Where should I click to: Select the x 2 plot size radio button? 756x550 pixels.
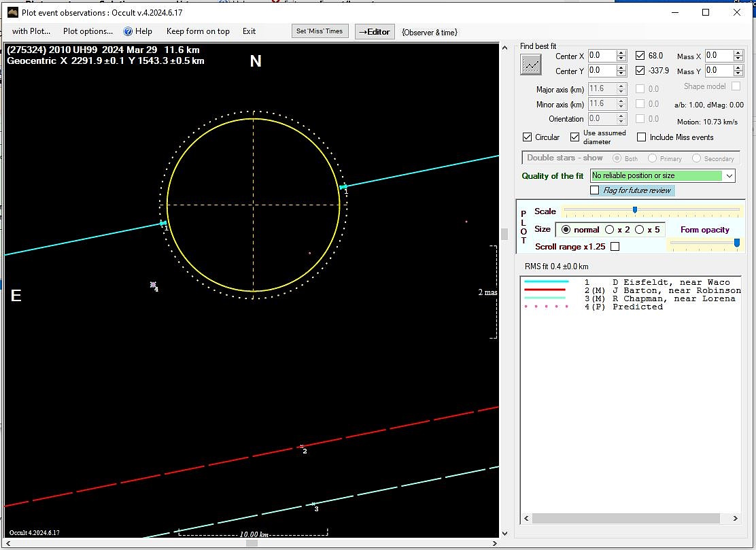(x=610, y=230)
